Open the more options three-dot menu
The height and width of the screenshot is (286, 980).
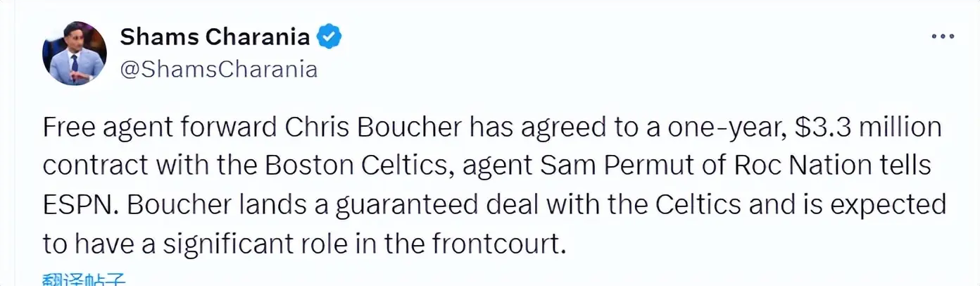point(942,36)
